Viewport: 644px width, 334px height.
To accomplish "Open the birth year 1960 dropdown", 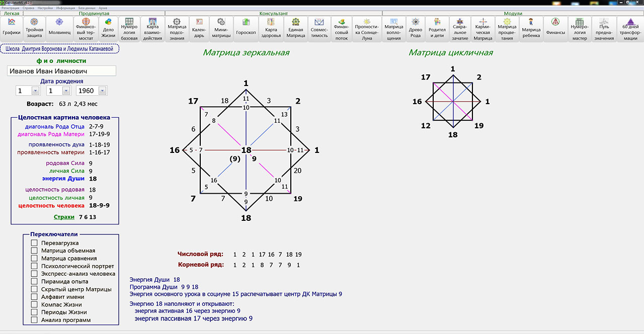I will pos(103,91).
